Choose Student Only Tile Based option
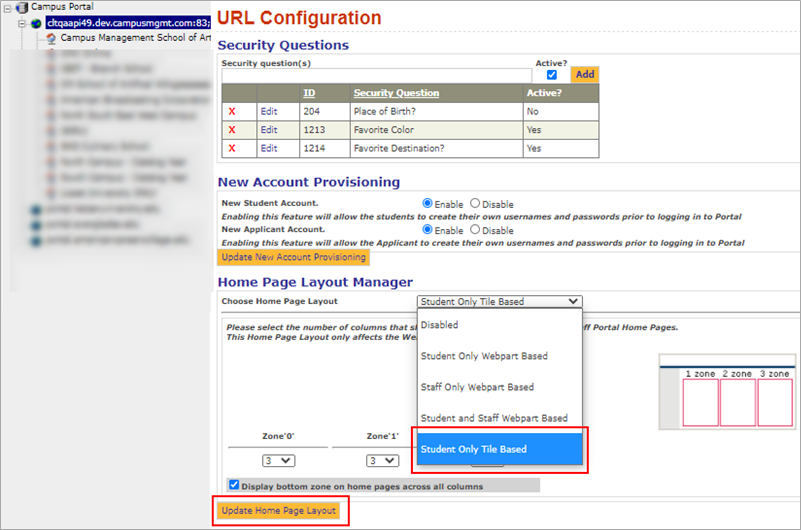 click(x=500, y=449)
